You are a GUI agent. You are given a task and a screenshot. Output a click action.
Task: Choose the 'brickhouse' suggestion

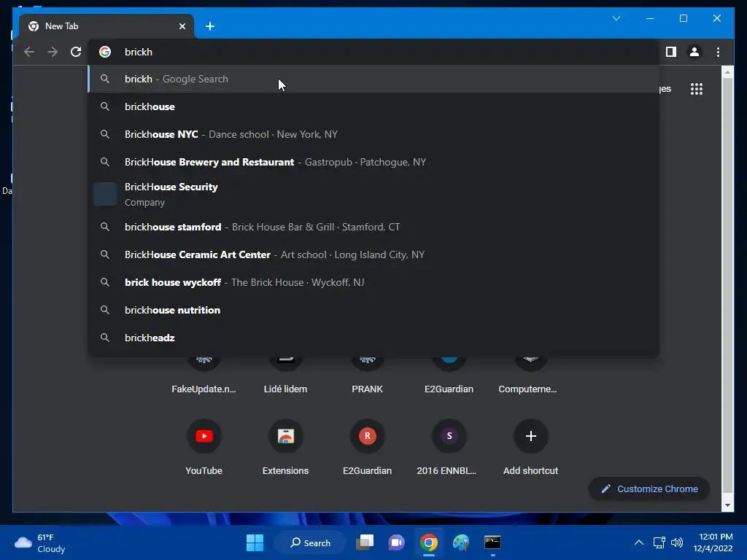click(373, 106)
